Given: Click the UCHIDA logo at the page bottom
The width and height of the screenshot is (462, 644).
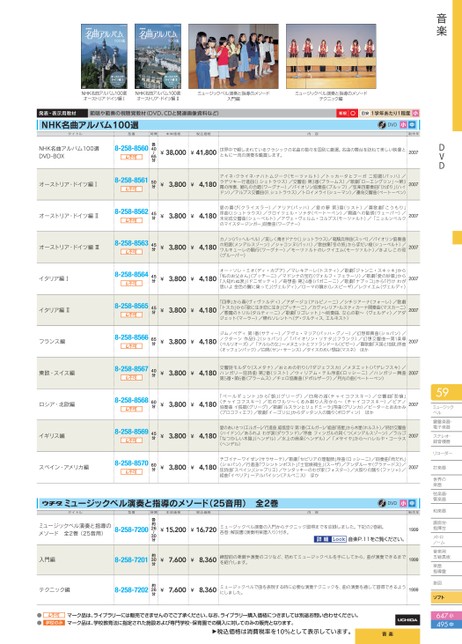Looking at the screenshot, I should coord(407,619).
